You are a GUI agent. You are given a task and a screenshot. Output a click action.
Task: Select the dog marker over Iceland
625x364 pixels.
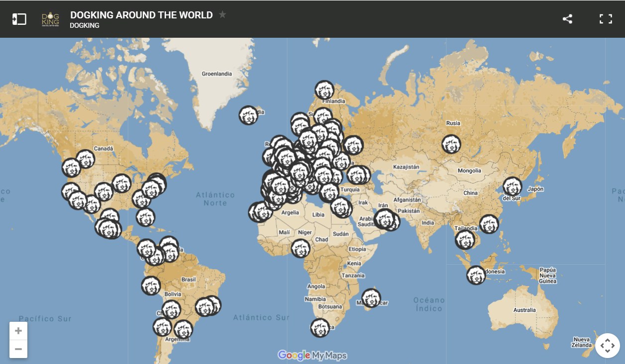(x=248, y=115)
